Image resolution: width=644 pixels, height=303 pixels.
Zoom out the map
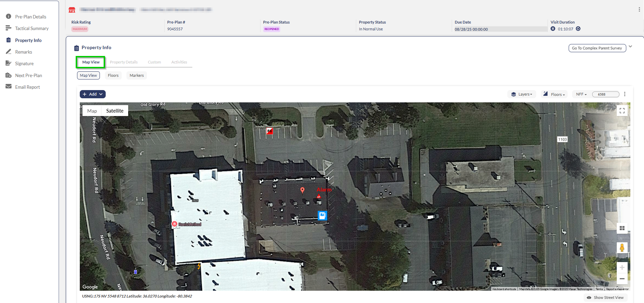pyautogui.click(x=622, y=279)
